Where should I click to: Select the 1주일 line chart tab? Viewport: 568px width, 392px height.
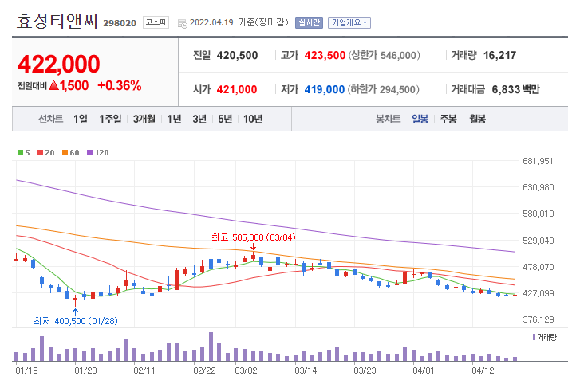click(110, 119)
